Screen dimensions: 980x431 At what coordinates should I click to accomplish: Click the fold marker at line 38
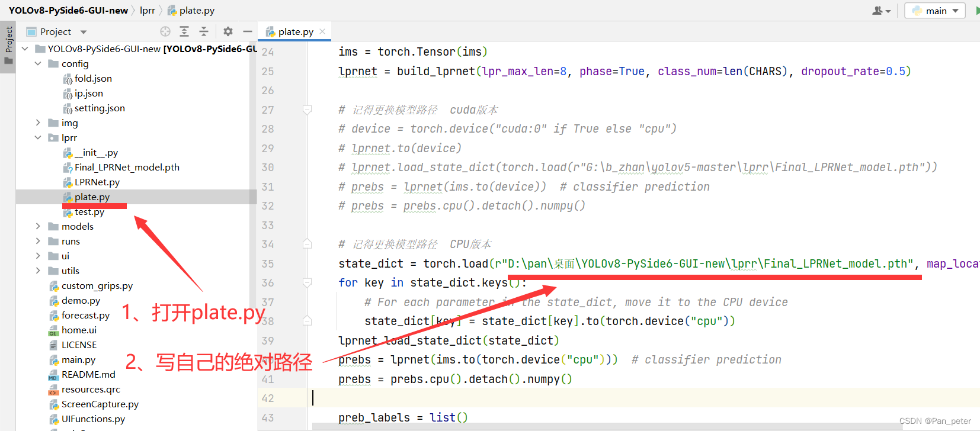[x=307, y=321]
